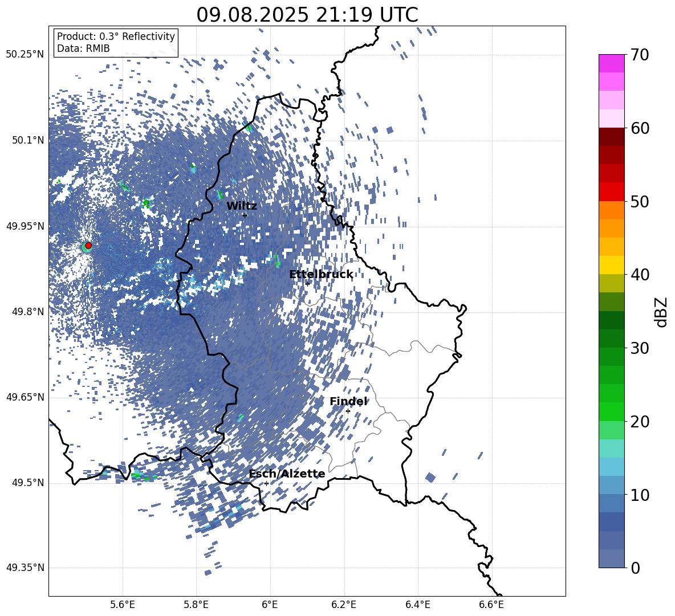Viewport: 675px width, 616px height.
Task: Click the colorbar value 70
Action: 640,55
